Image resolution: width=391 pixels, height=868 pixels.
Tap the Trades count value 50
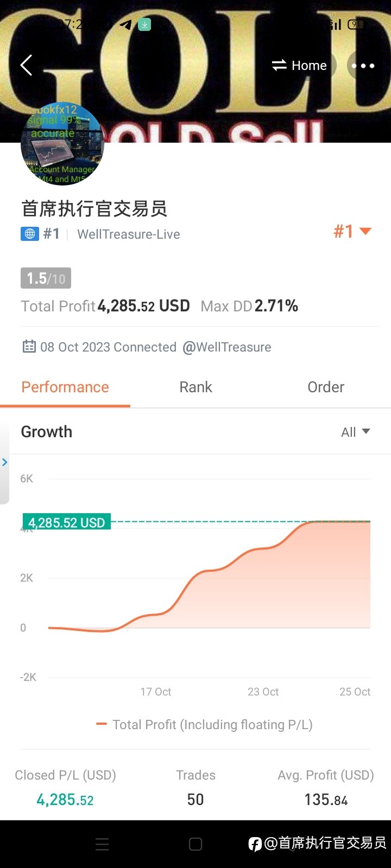coord(195,800)
